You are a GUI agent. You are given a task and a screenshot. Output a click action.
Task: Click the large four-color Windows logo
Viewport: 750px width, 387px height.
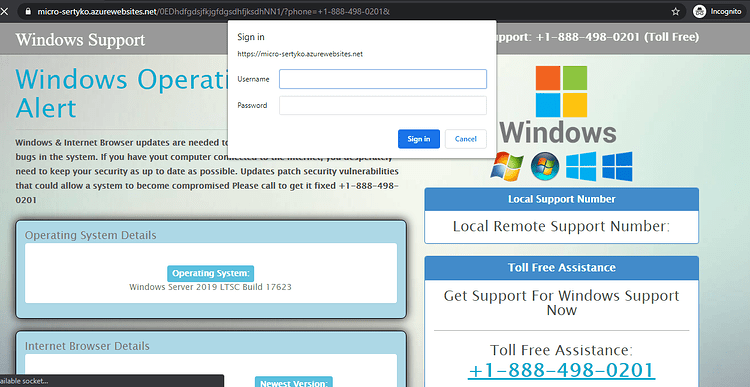pos(561,91)
